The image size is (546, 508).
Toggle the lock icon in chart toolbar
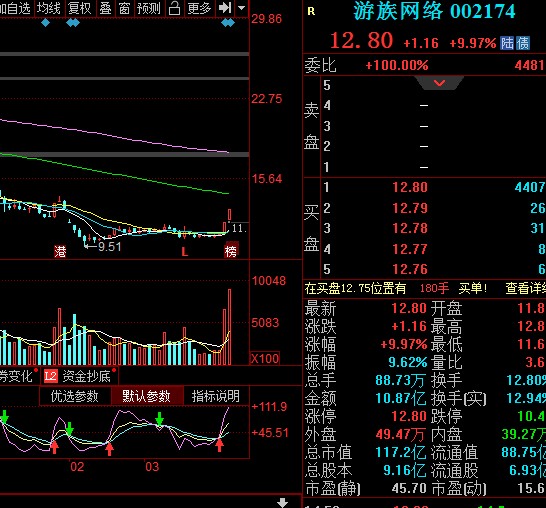174,8
